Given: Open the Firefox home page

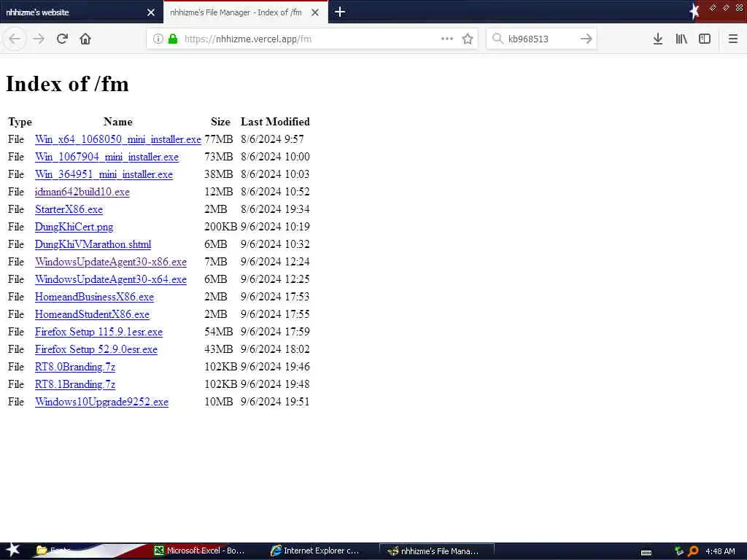Looking at the screenshot, I should click(85, 39).
